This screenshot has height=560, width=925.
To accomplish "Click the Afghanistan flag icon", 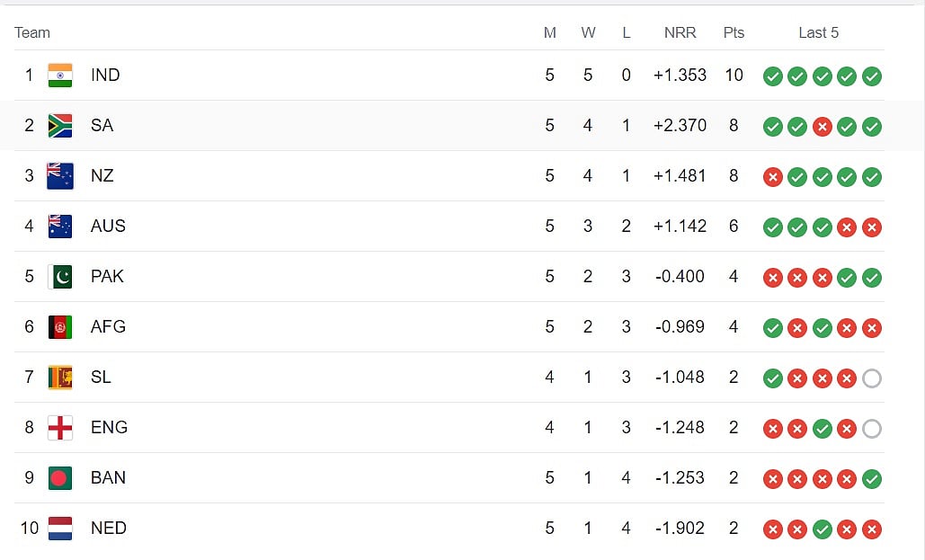I will (x=60, y=327).
